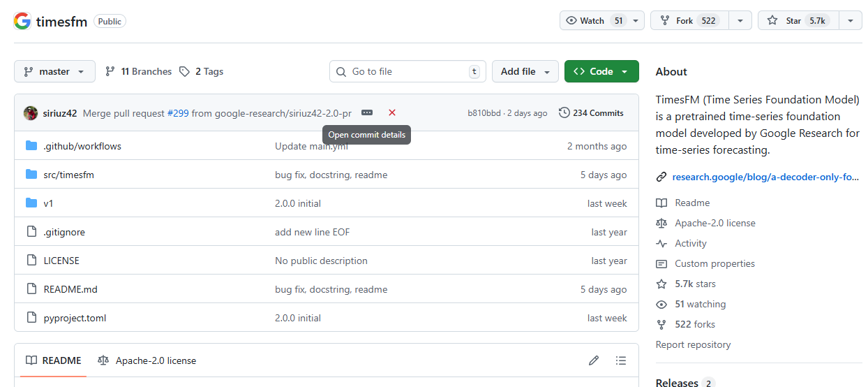The width and height of the screenshot is (868, 387).
Task: Open the Add file dropdown
Action: pyautogui.click(x=525, y=71)
